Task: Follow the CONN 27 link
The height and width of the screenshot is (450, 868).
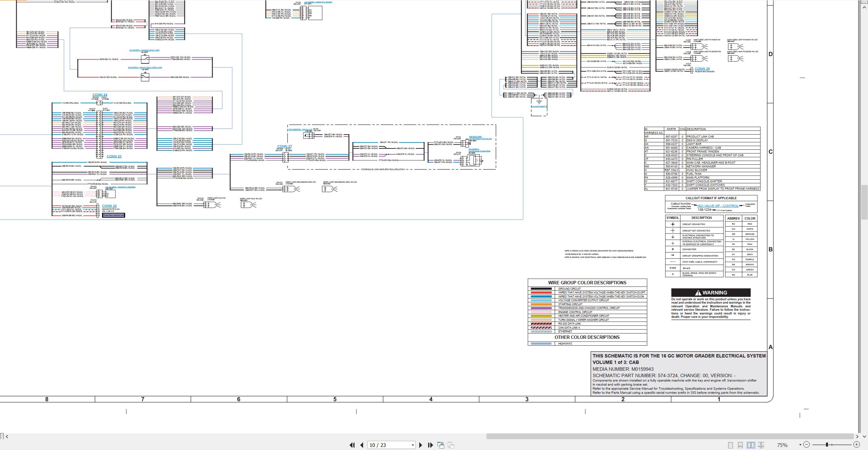Action: click(x=284, y=146)
